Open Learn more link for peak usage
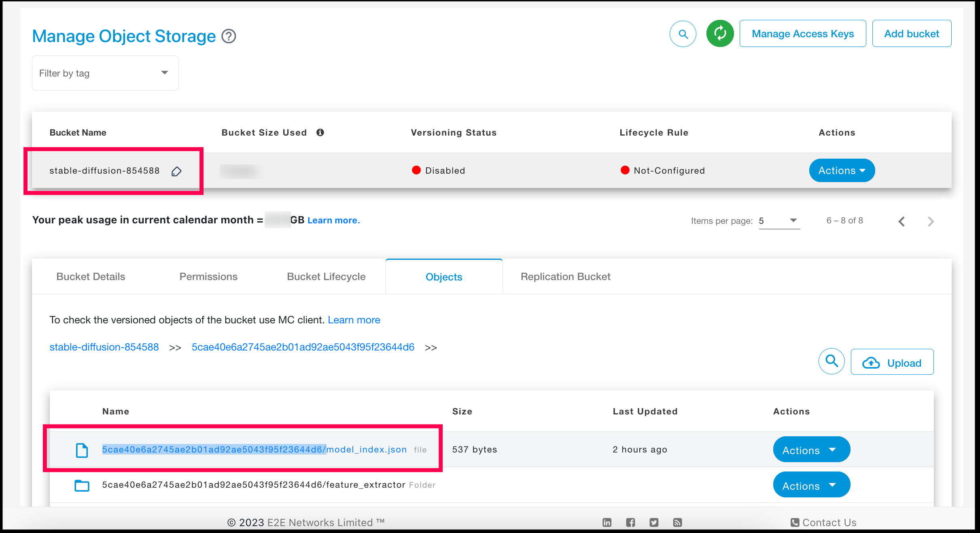This screenshot has width=980, height=533. (x=333, y=221)
